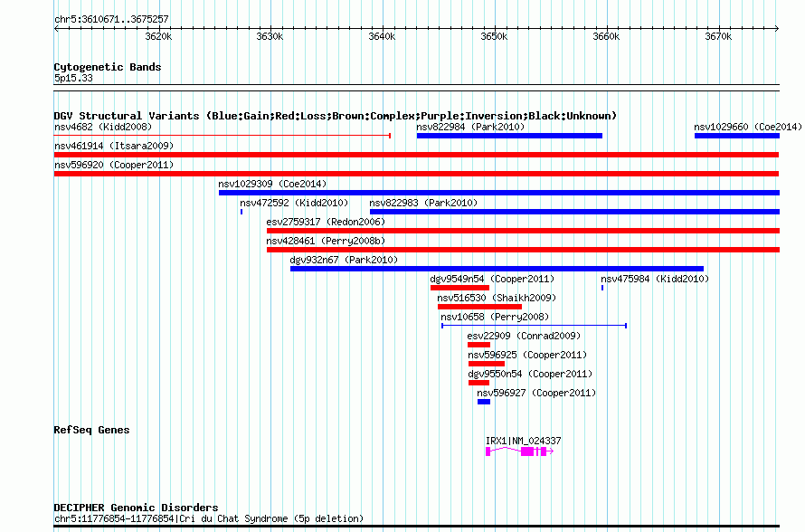Screen dimensions: 805x532
Task: Select the red dgv9549n54 loss bar
Action: coord(460,288)
